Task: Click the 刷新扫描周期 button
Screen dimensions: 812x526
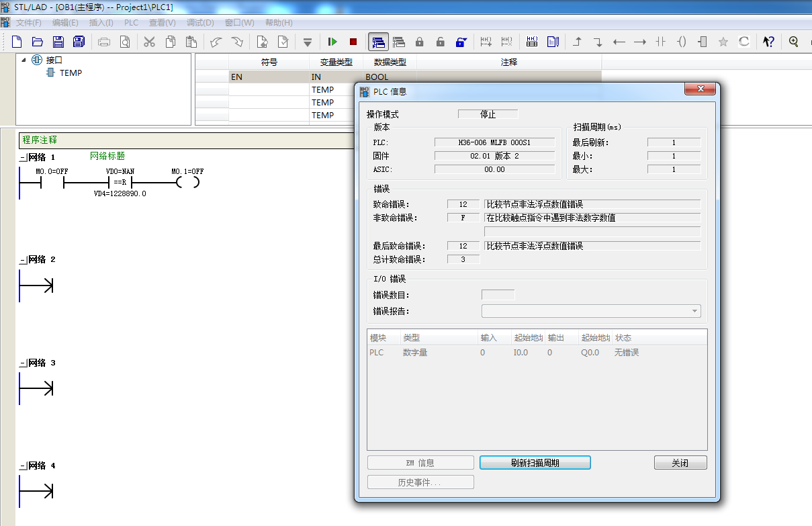Action: [x=535, y=463]
